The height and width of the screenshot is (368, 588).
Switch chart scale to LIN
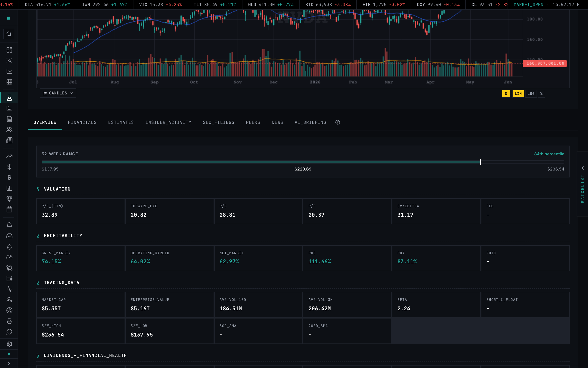(518, 94)
